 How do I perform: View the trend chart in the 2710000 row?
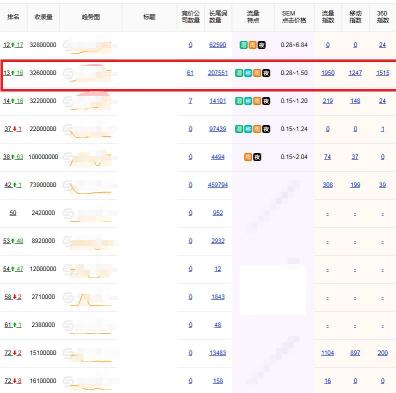pos(90,297)
